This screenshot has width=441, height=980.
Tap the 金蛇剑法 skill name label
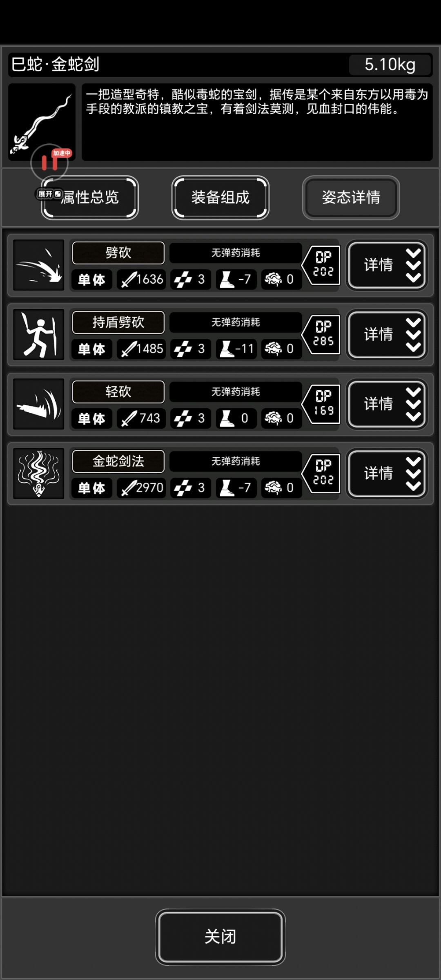(118, 461)
